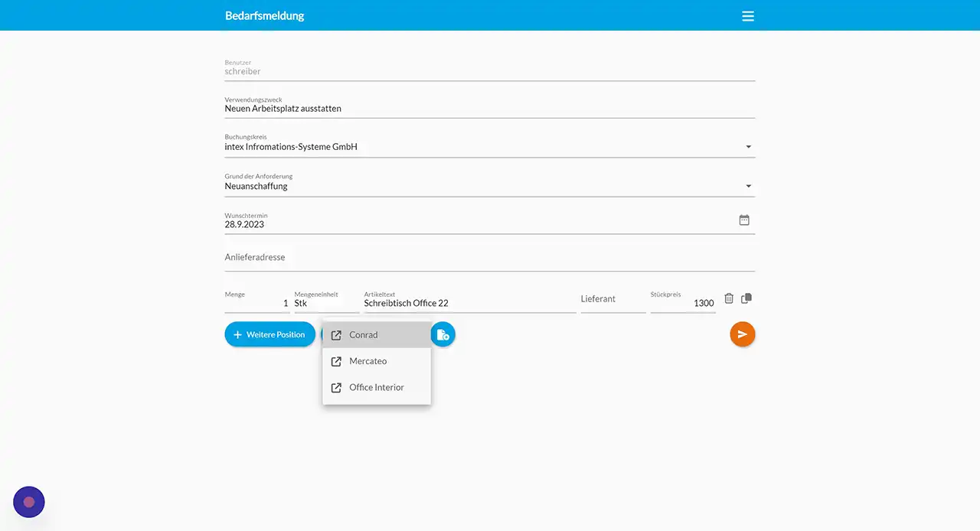Image resolution: width=980 pixels, height=531 pixels.
Task: Open the Wunschtermin calendar picker
Action: click(x=744, y=220)
